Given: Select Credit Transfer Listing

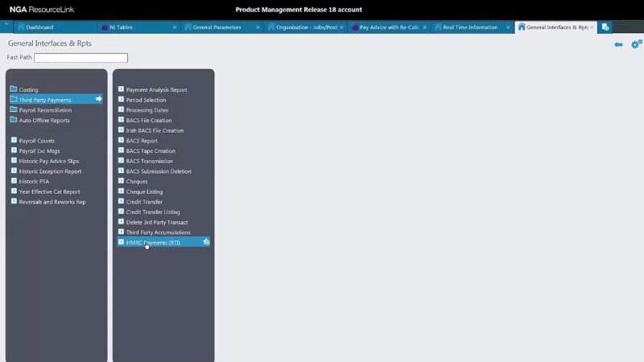Looking at the screenshot, I should pos(153,212).
